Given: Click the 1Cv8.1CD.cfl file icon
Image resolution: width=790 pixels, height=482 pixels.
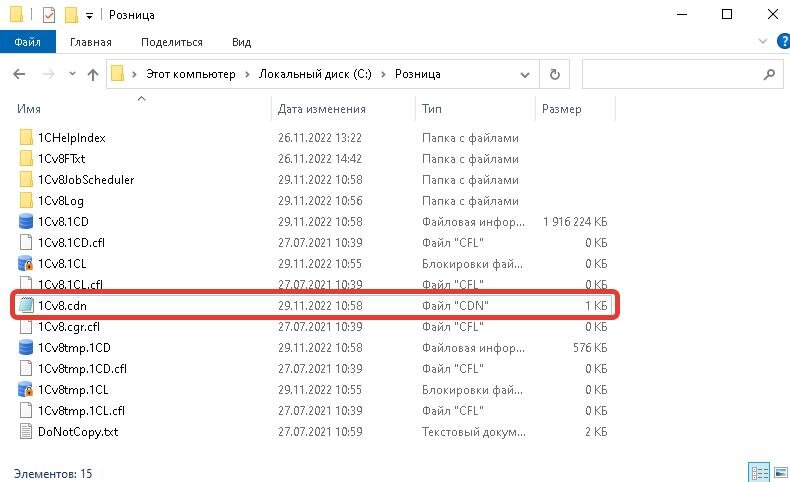Looking at the screenshot, I should (x=26, y=243).
